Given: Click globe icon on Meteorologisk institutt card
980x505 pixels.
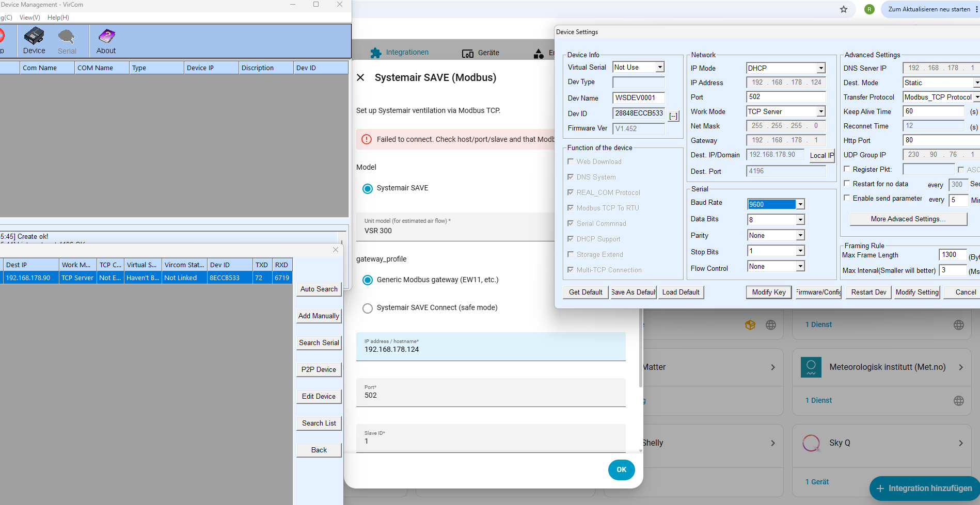Looking at the screenshot, I should coord(959,401).
